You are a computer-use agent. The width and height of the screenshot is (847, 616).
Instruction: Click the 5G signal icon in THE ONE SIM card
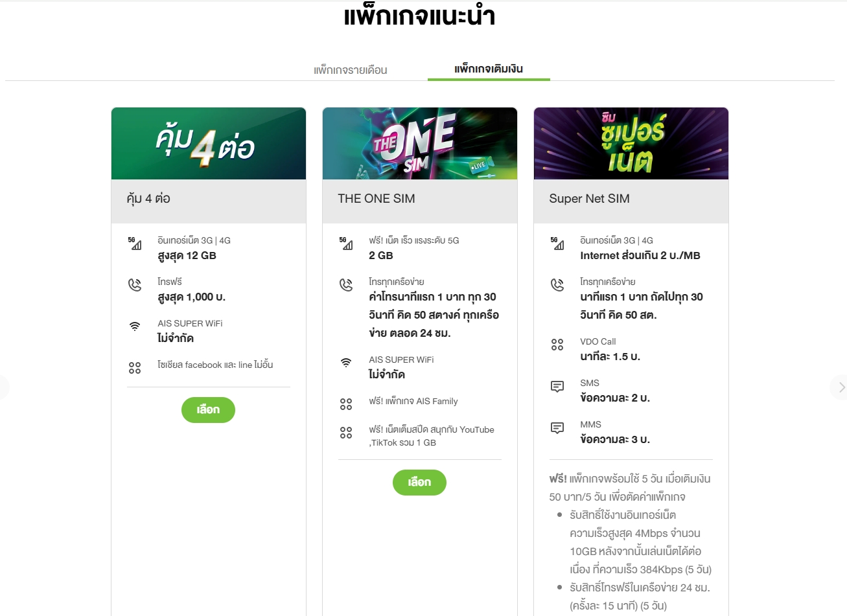coord(346,244)
